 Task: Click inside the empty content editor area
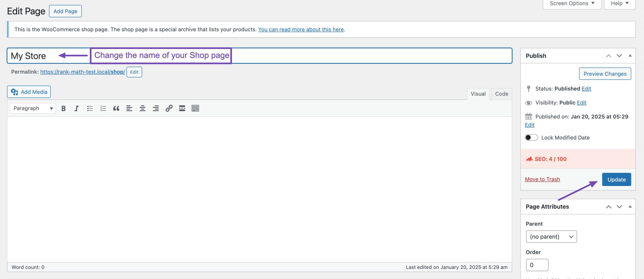259,189
